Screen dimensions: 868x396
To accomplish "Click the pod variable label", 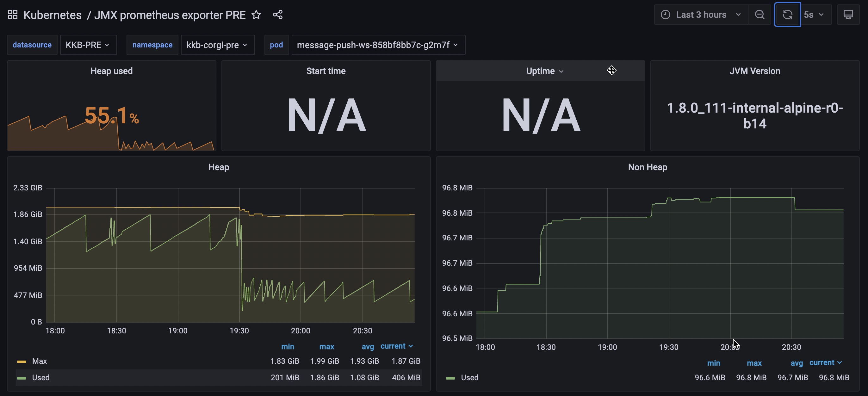I will click(276, 45).
